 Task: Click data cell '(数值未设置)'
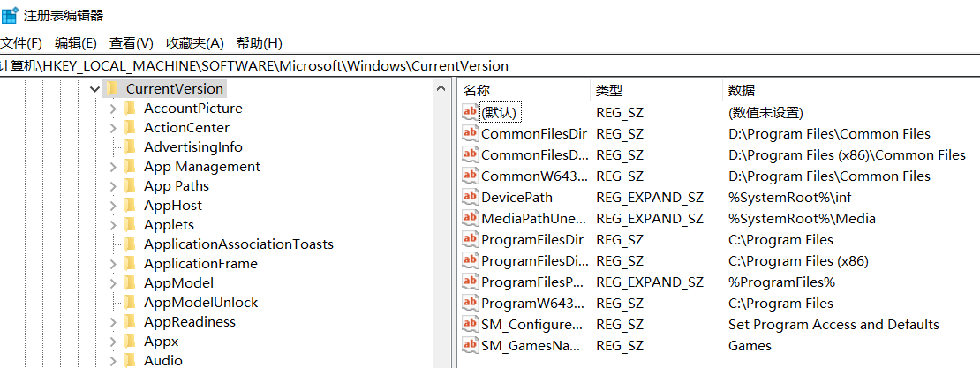point(765,112)
